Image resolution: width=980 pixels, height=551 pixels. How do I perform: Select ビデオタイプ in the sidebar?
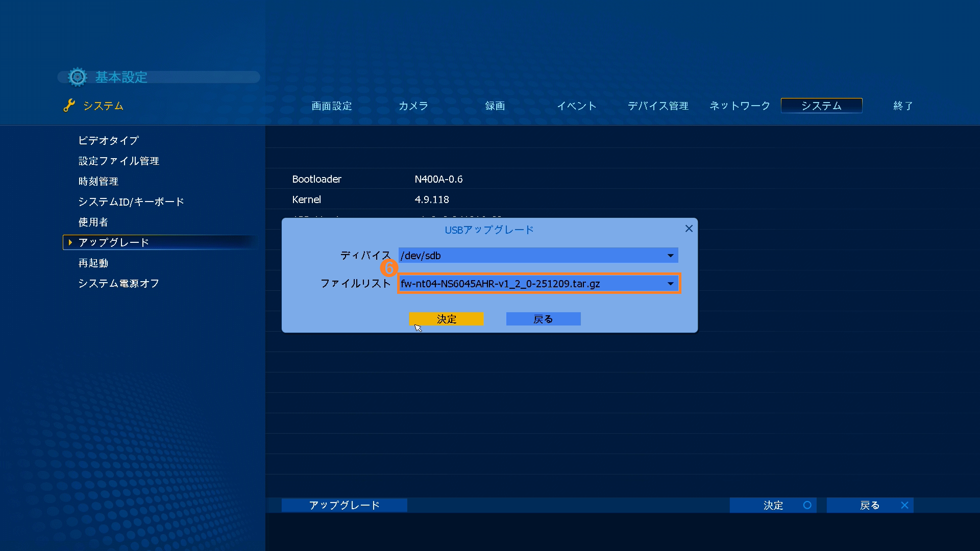(108, 140)
